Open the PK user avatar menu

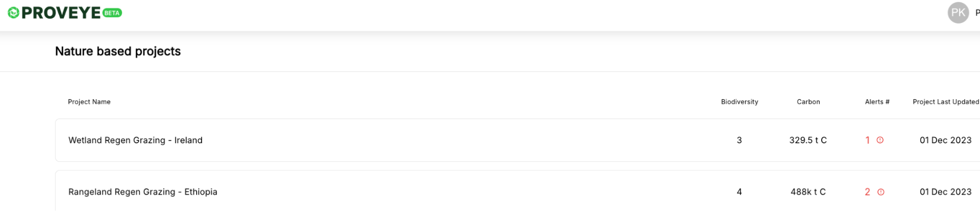tap(958, 13)
